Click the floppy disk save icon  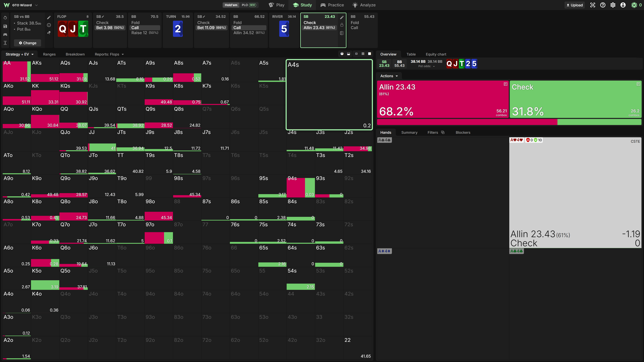tap(5, 26)
